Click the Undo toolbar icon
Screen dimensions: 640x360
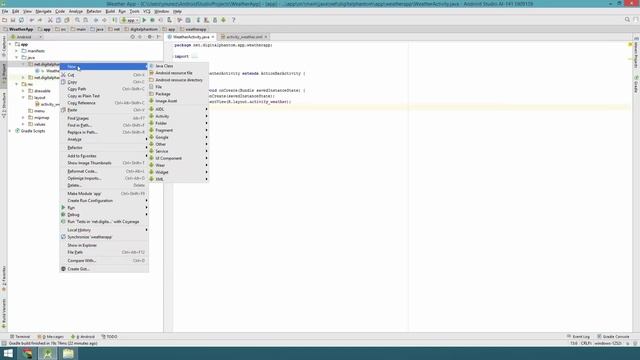[x=31, y=20]
